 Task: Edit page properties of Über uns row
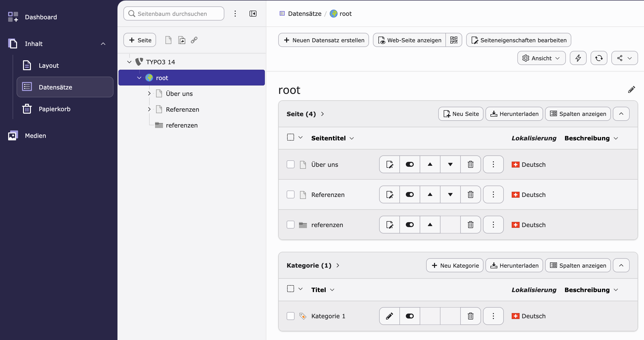tap(390, 164)
